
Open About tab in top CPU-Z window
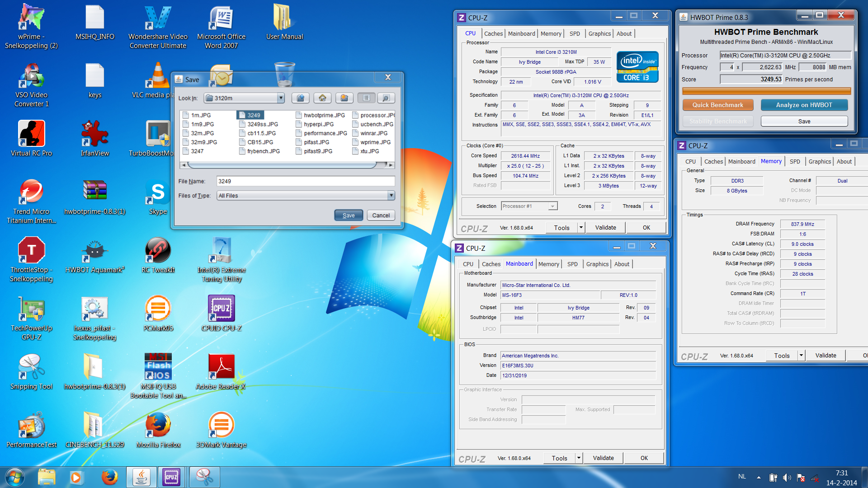tap(624, 33)
